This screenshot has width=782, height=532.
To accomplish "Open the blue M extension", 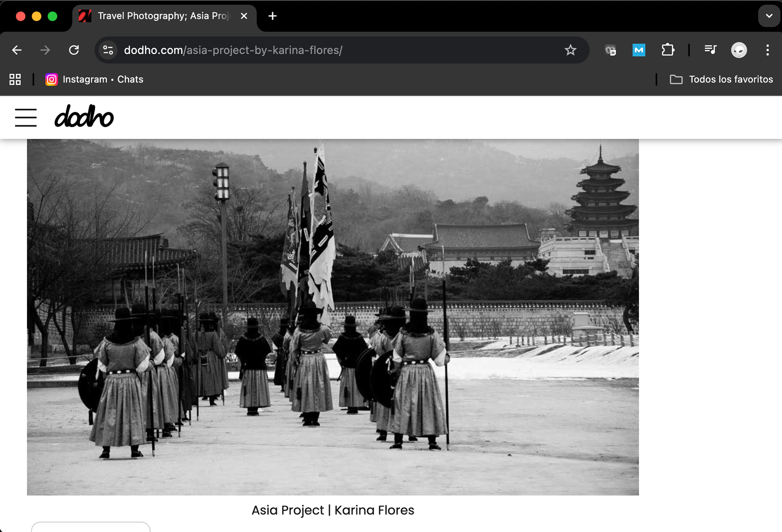I will 639,50.
